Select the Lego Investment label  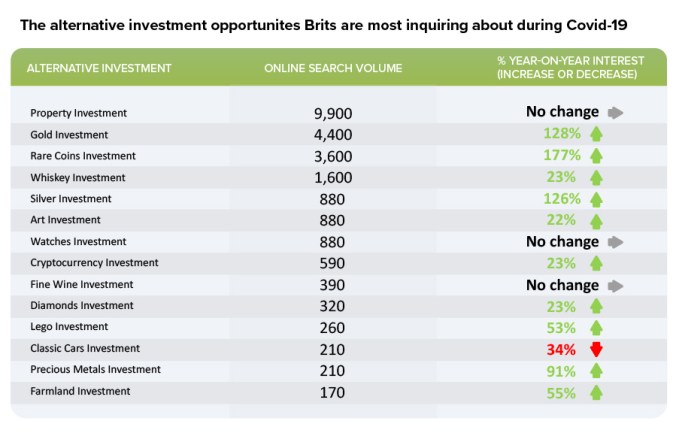tap(69, 327)
